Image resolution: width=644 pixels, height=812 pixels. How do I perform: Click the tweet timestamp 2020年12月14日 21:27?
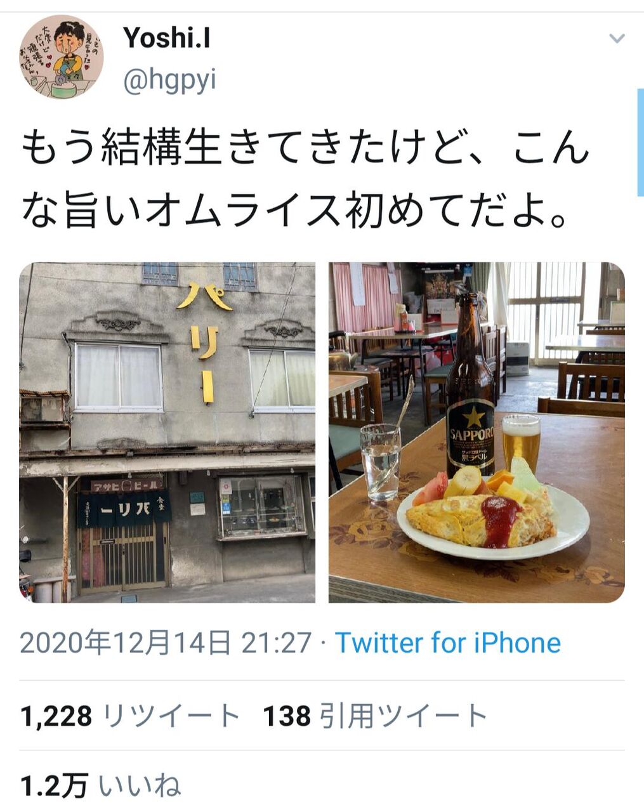pos(166,643)
